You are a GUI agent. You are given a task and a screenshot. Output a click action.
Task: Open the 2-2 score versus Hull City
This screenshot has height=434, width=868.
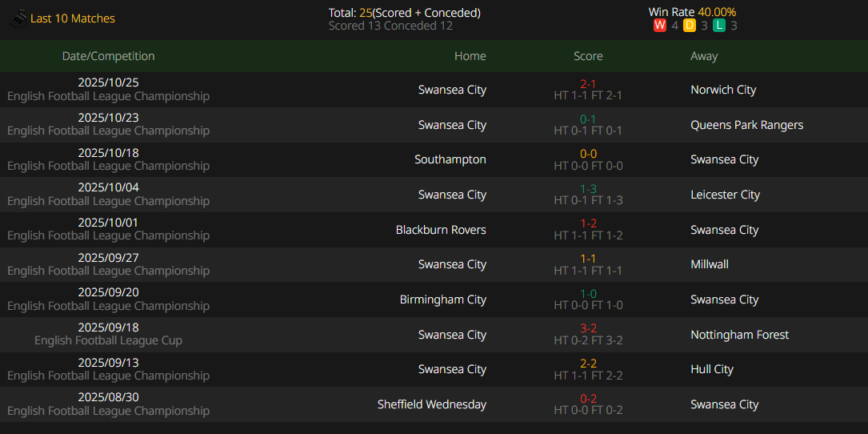pos(588,363)
